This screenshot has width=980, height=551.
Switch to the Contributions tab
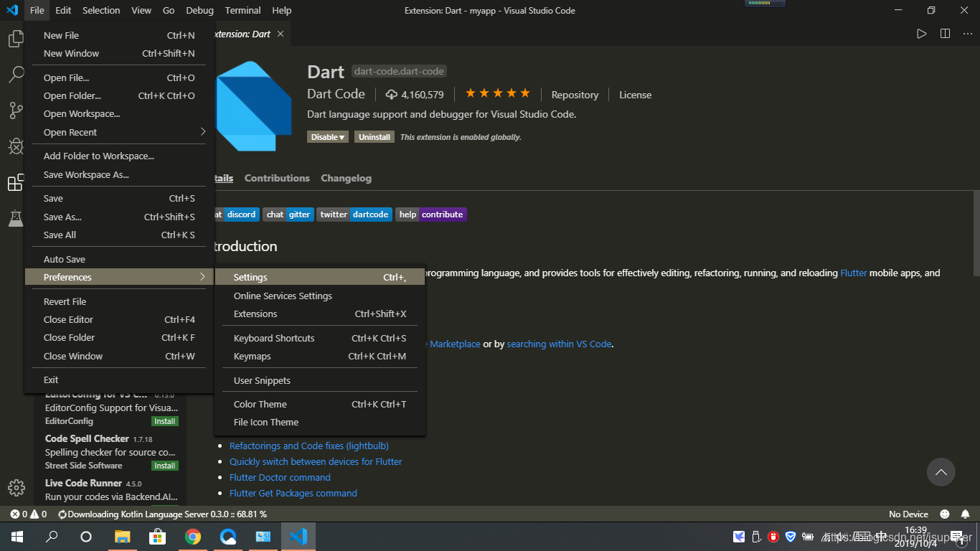[277, 178]
